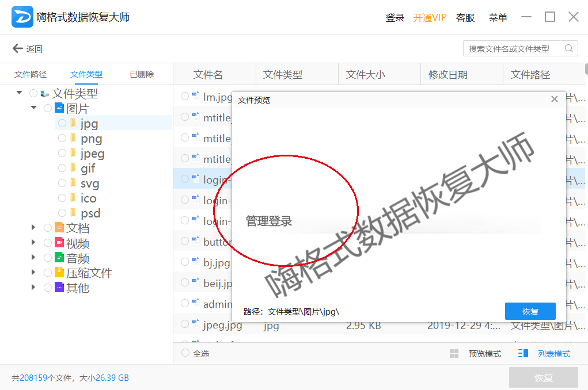Viewport: 588px width, 390px height.
Task: Click the 图片 category icon
Action: pyautogui.click(x=59, y=108)
